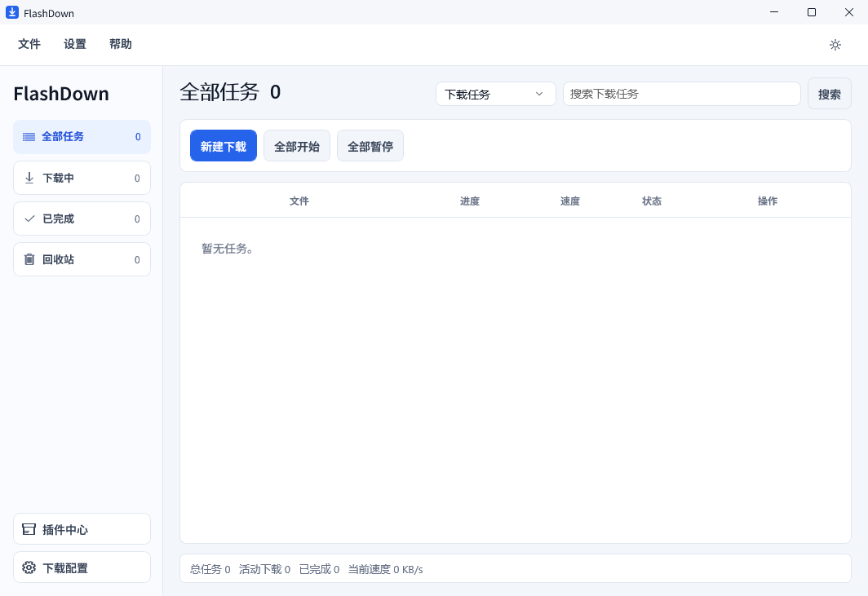
Task: Expand the 下载任务 dropdown
Action: click(x=495, y=94)
